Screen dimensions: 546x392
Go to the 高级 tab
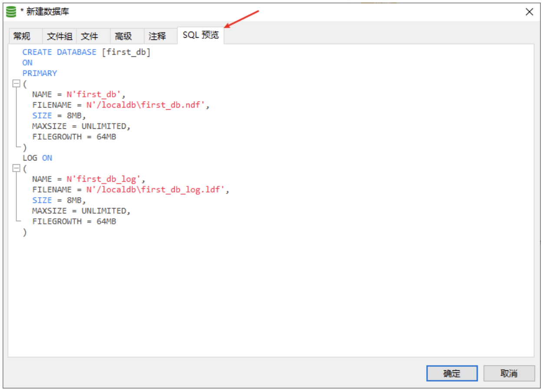[123, 36]
